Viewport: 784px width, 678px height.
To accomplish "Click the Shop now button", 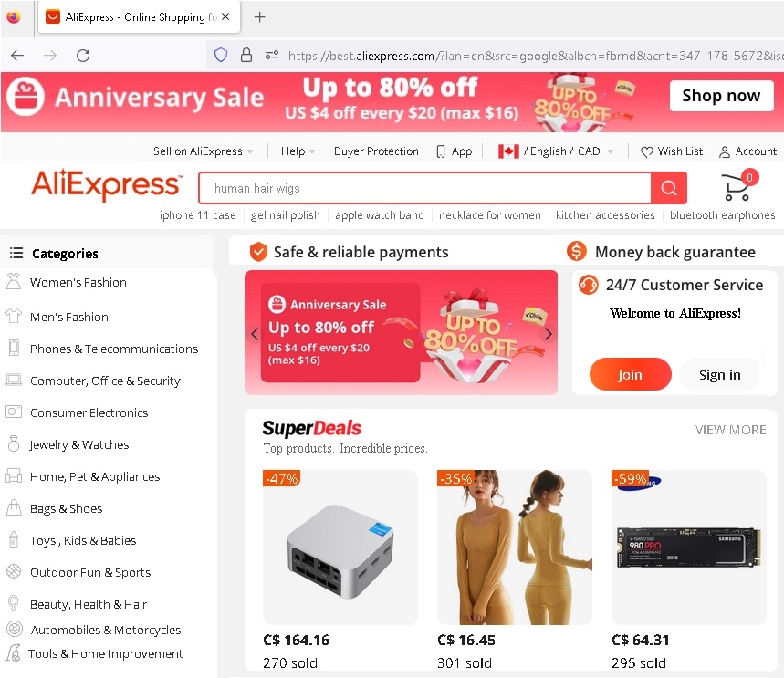I will pyautogui.click(x=721, y=96).
